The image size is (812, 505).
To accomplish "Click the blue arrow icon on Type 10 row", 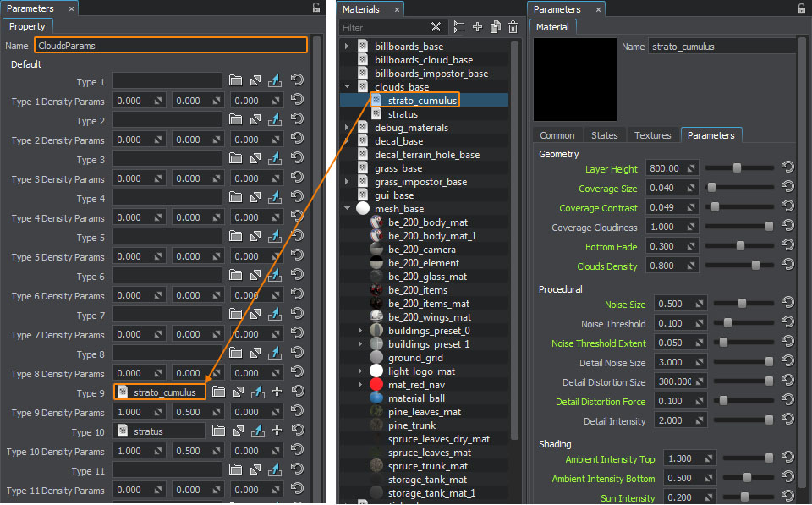I will (258, 431).
